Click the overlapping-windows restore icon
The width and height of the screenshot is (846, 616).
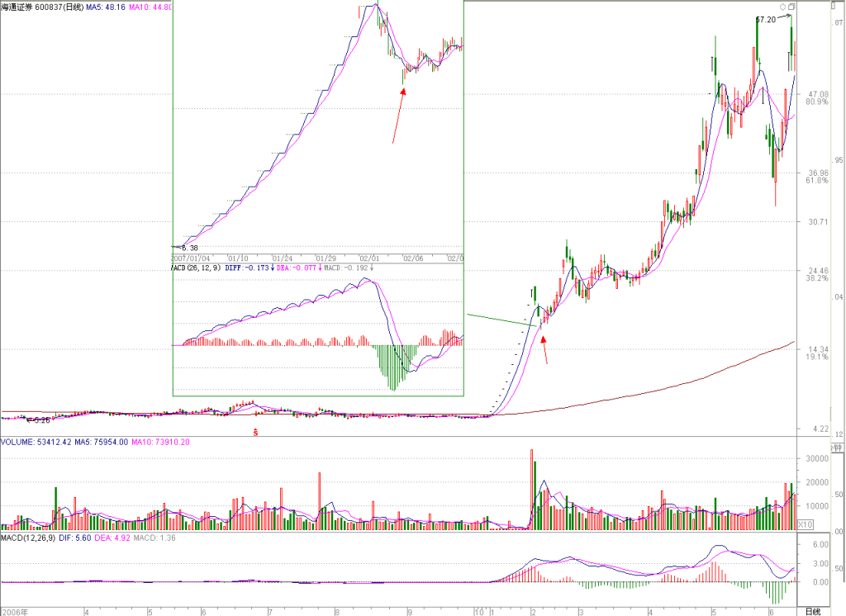tap(791, 7)
